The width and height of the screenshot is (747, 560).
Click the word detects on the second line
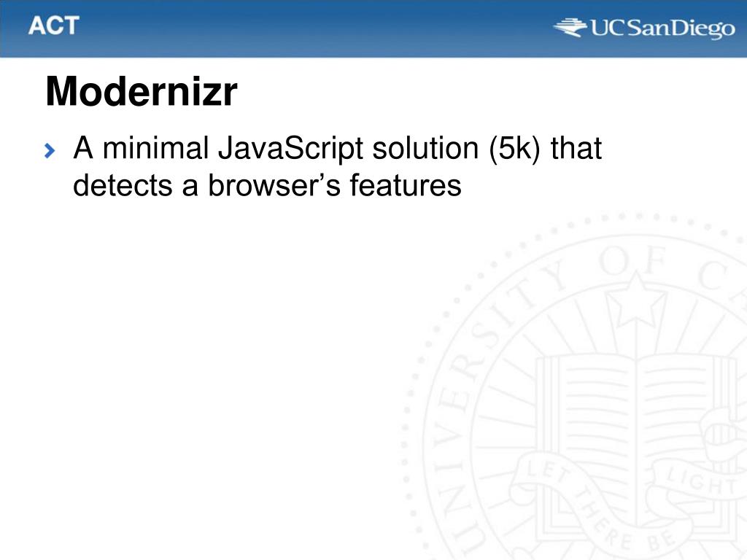tap(123, 185)
